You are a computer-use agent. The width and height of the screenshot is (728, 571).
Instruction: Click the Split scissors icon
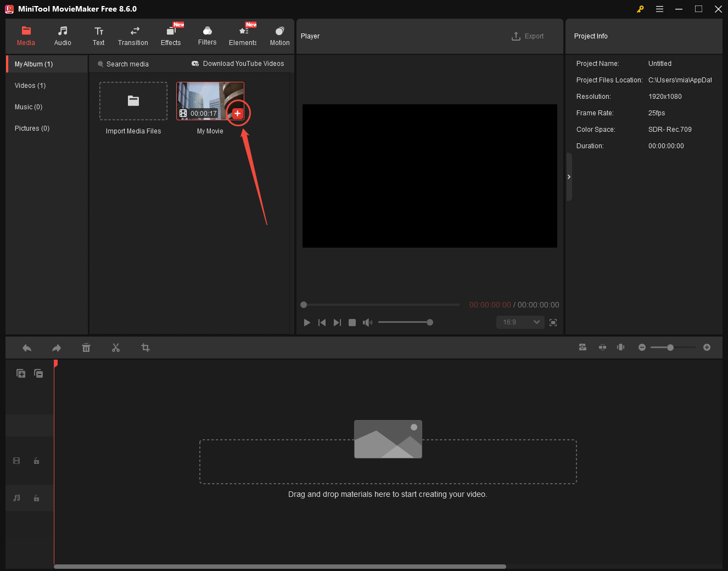point(116,348)
